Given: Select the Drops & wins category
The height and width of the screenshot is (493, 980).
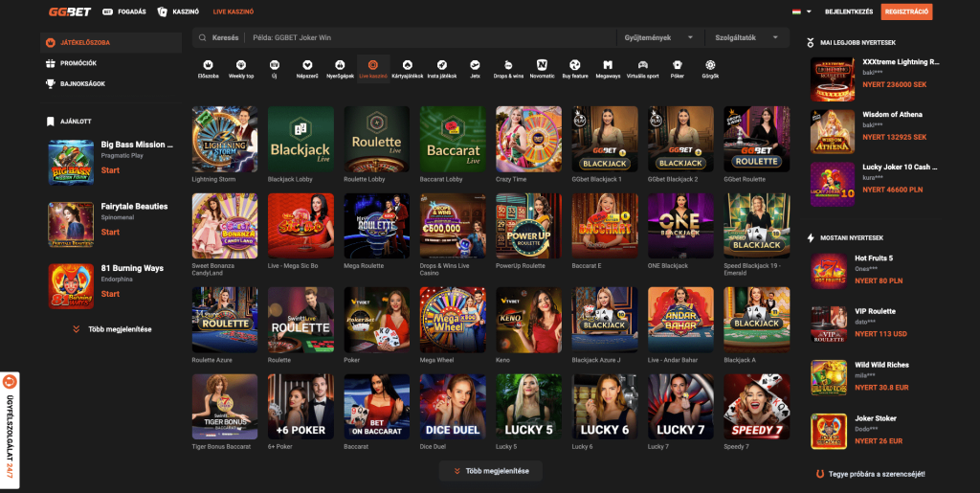Looking at the screenshot, I should [x=508, y=69].
